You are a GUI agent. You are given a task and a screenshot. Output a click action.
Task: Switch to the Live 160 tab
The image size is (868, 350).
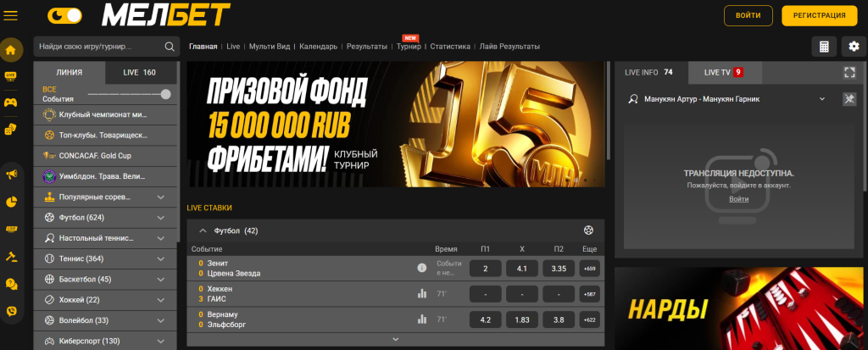click(140, 73)
